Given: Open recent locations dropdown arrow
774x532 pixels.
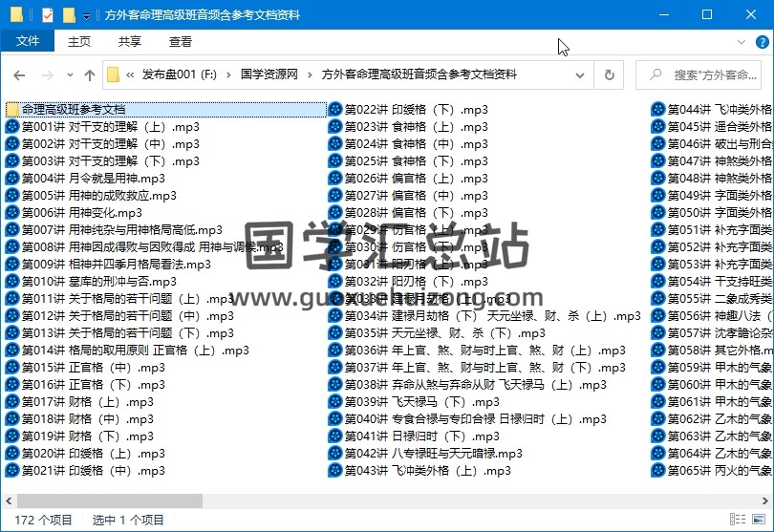Looking at the screenshot, I should (x=70, y=75).
